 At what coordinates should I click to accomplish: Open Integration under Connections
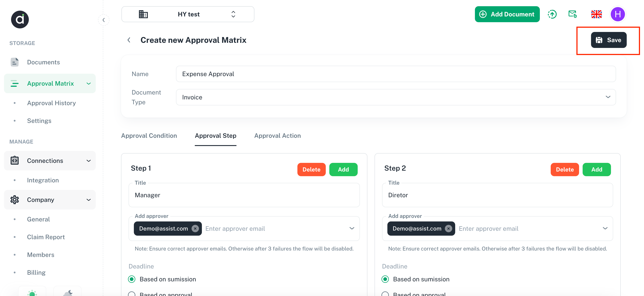(x=43, y=180)
